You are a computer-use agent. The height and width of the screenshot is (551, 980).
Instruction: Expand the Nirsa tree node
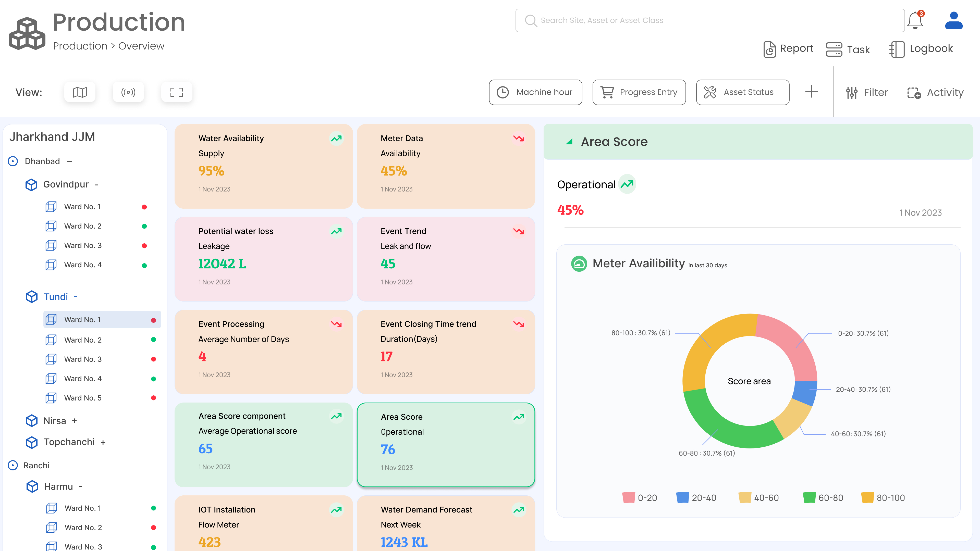click(75, 421)
